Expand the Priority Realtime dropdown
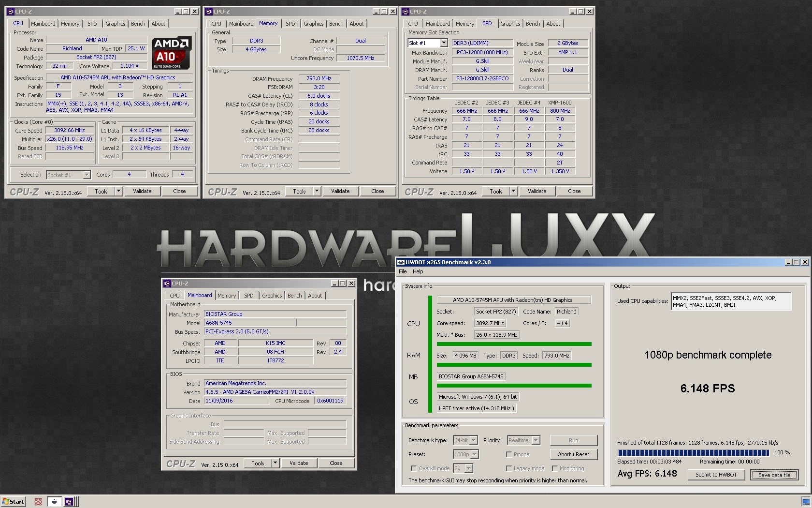 [x=536, y=440]
